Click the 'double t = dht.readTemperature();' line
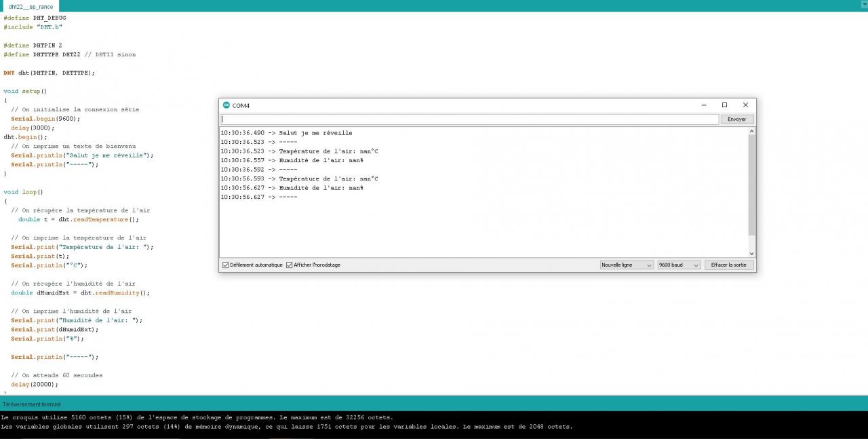 pos(79,220)
